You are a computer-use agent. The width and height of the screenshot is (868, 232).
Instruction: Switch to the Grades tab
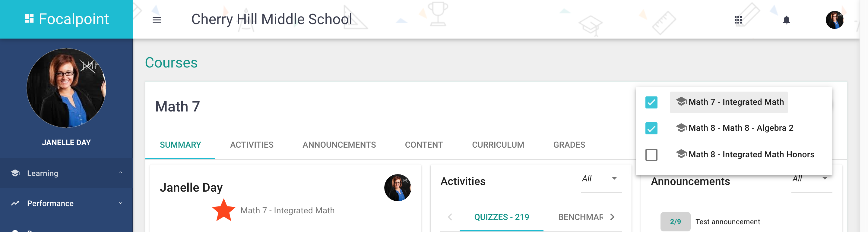tap(569, 145)
